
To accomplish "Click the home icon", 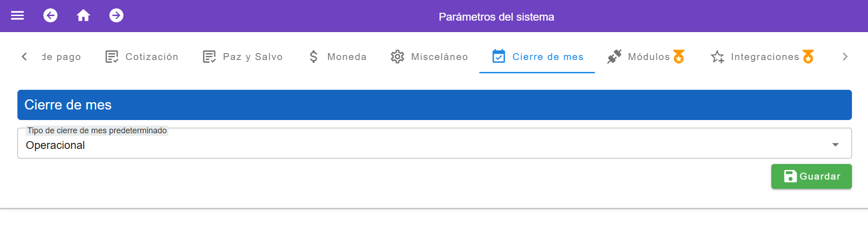I will pyautogui.click(x=83, y=16).
